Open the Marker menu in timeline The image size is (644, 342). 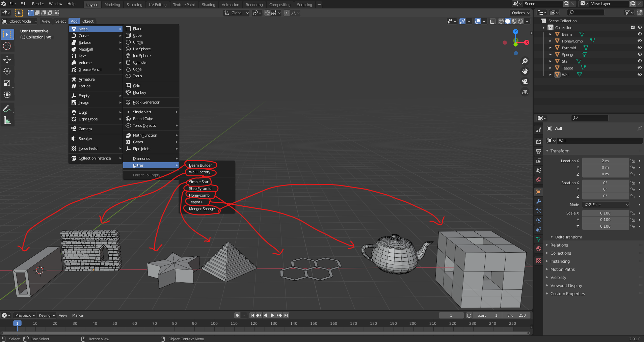point(78,315)
